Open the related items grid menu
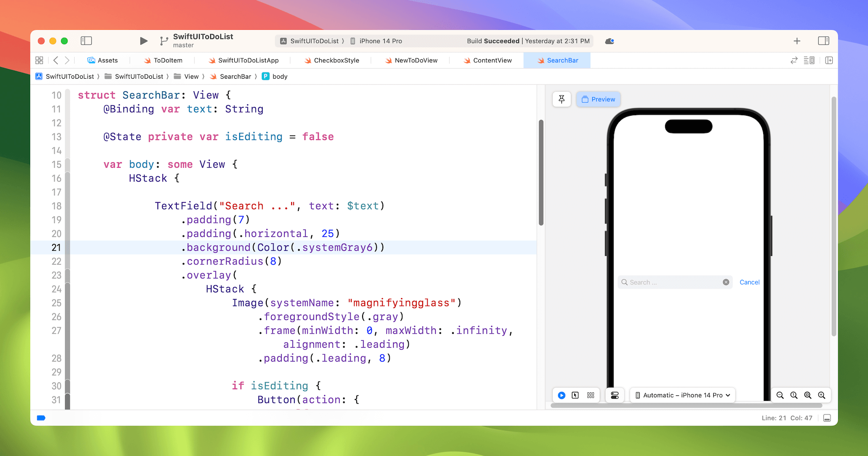Image resolution: width=868 pixels, height=456 pixels. 39,60
